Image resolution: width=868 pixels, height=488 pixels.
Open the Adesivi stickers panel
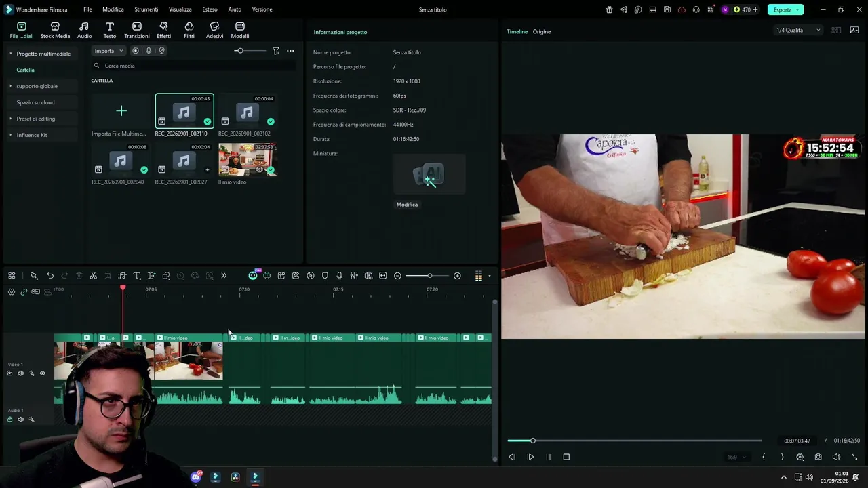pos(214,30)
